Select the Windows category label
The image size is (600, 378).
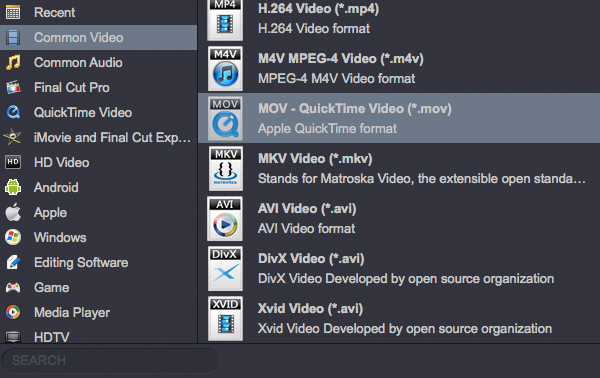[x=60, y=238]
